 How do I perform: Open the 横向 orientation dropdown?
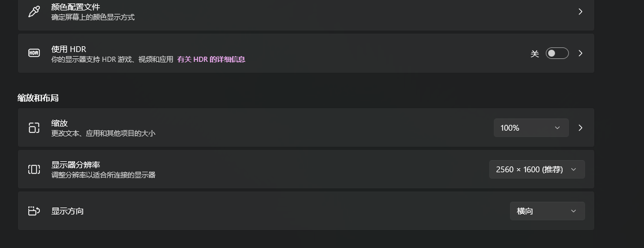(547, 211)
